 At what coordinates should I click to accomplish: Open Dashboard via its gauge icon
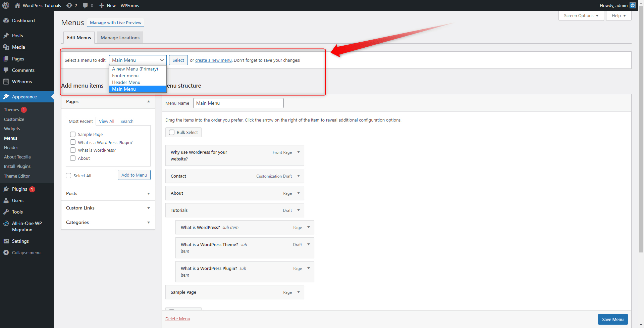click(x=6, y=20)
